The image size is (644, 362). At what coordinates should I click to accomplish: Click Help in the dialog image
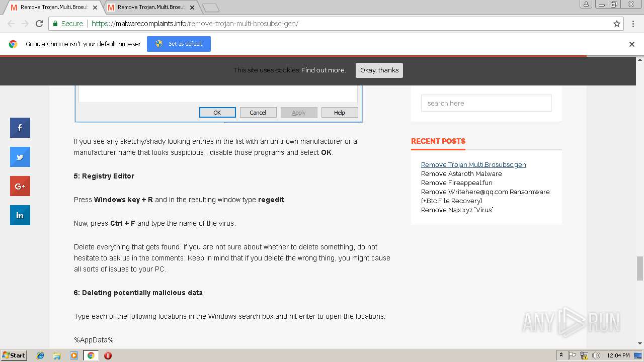pyautogui.click(x=340, y=113)
